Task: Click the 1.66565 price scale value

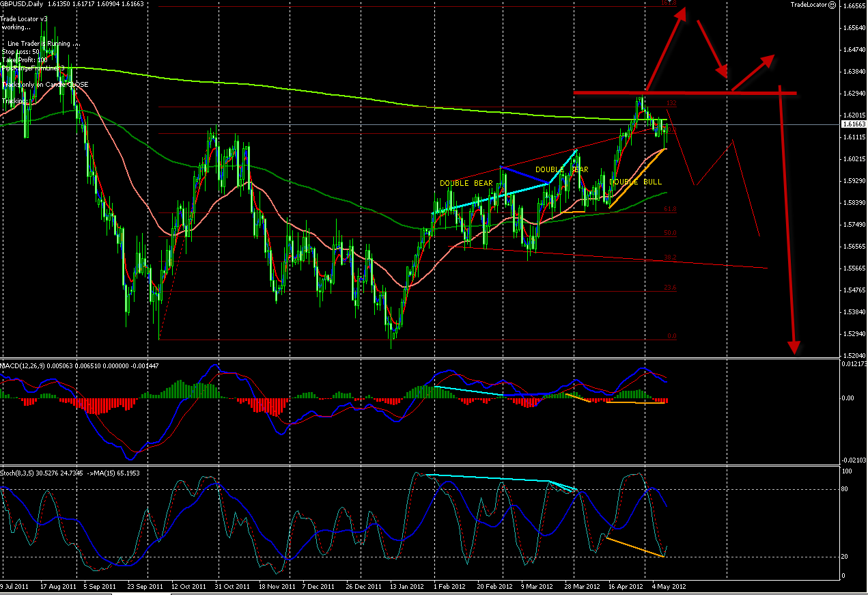Action: coord(855,6)
